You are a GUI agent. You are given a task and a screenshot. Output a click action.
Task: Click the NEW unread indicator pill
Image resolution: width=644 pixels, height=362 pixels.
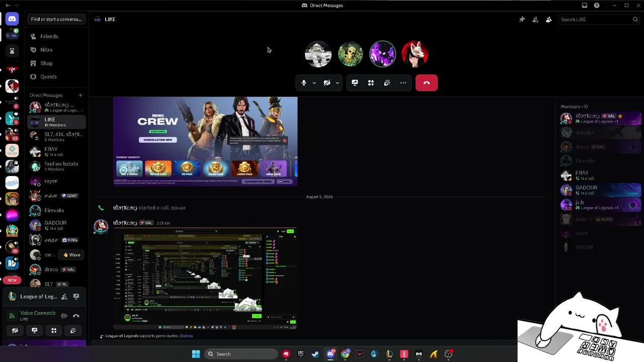12,280
